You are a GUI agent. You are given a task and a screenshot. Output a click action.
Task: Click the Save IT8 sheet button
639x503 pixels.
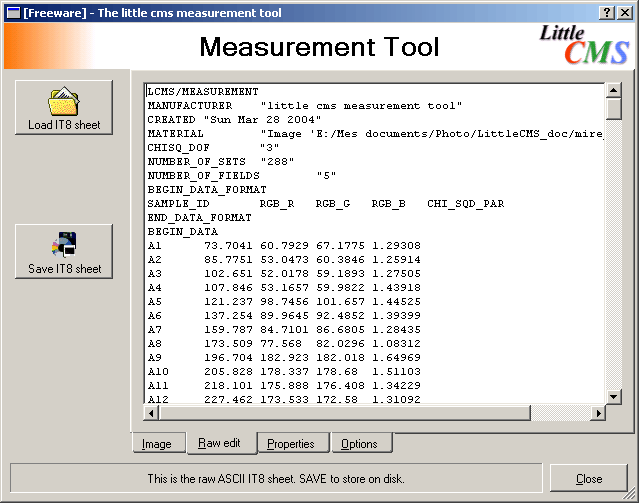coord(64,252)
